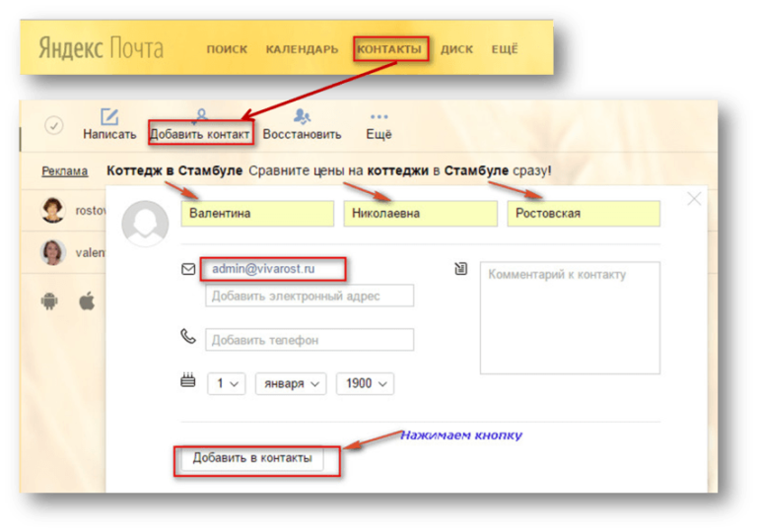Click the birthday cake icon
Image resolution: width=757 pixels, height=532 pixels.
pos(188,380)
